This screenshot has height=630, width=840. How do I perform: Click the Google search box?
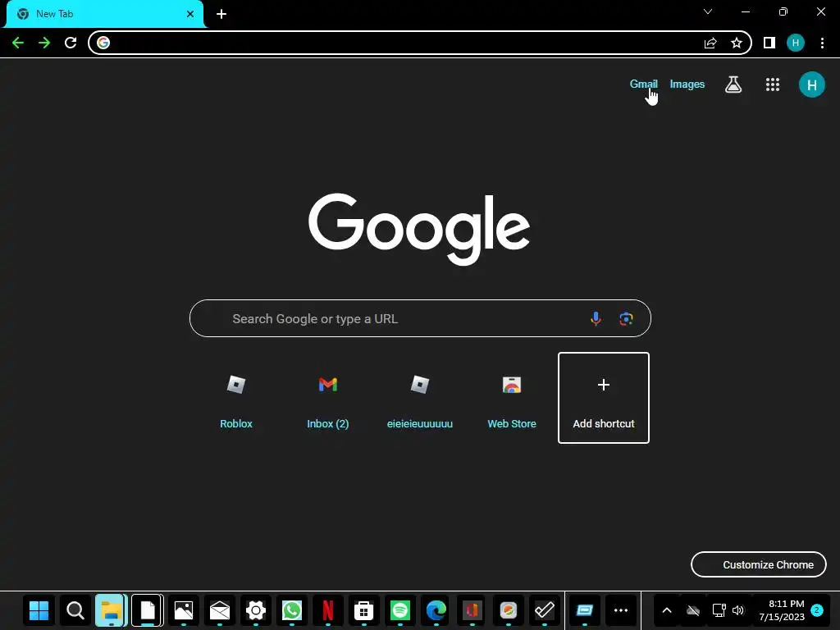click(420, 318)
